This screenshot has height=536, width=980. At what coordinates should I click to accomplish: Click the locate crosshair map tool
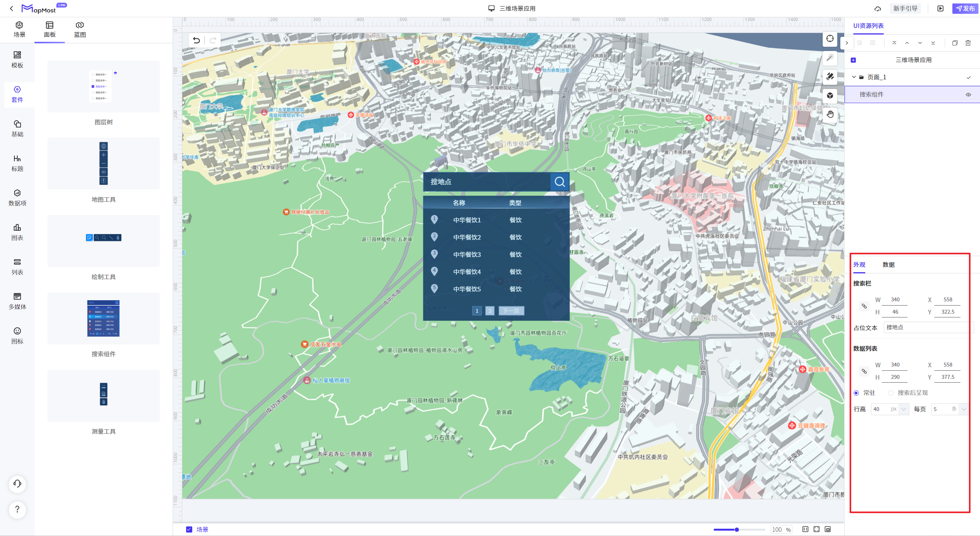pos(830,39)
